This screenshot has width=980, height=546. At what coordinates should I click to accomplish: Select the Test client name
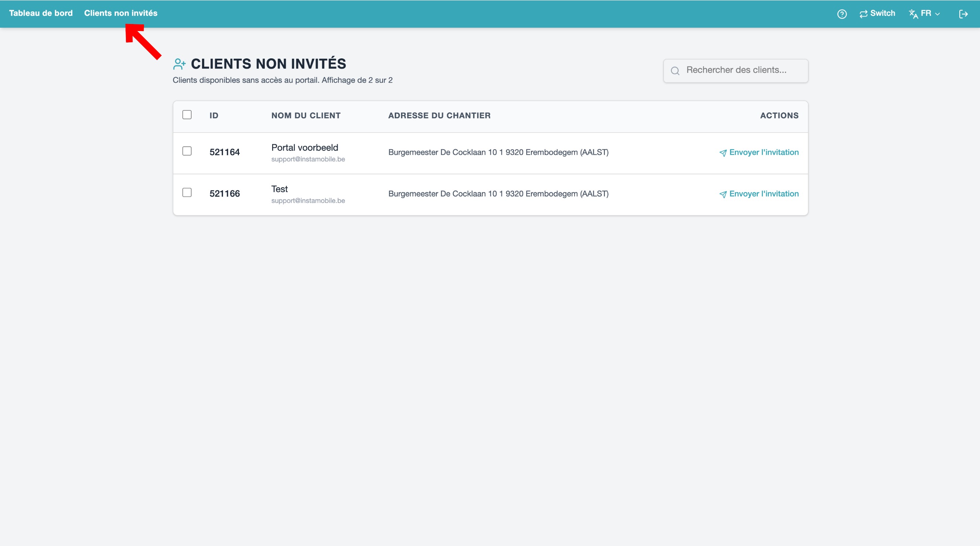[280, 189]
